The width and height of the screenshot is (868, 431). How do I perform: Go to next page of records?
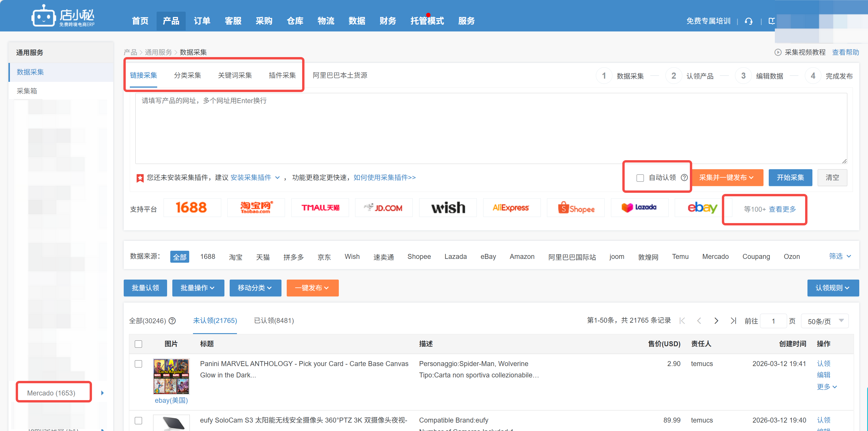click(716, 321)
